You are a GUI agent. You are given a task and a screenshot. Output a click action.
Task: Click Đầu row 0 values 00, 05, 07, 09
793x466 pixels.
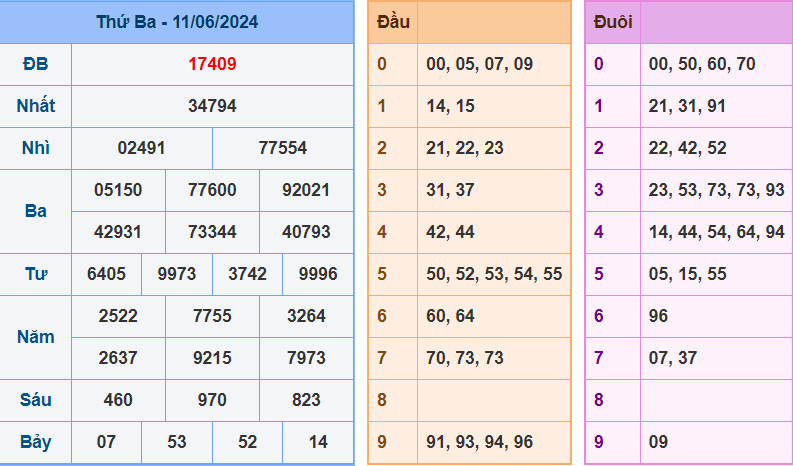[x=479, y=64]
